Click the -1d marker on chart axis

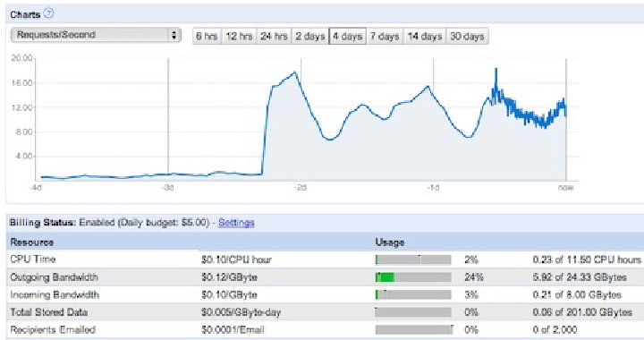pos(433,188)
